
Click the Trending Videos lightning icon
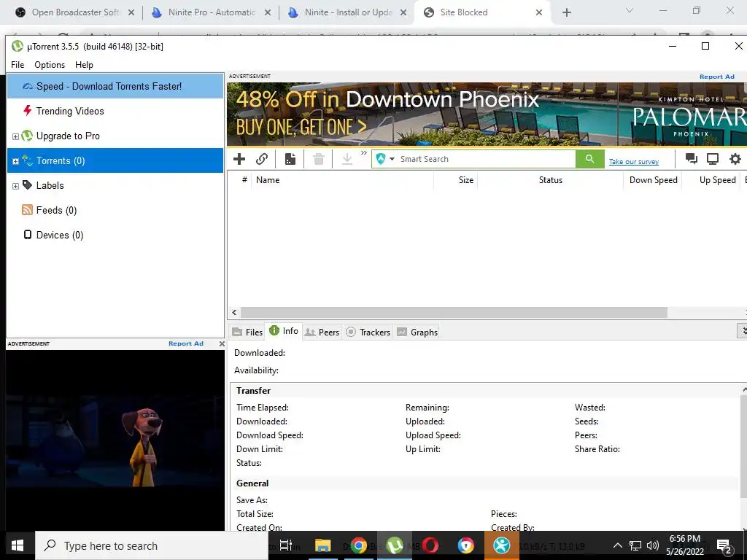(27, 111)
